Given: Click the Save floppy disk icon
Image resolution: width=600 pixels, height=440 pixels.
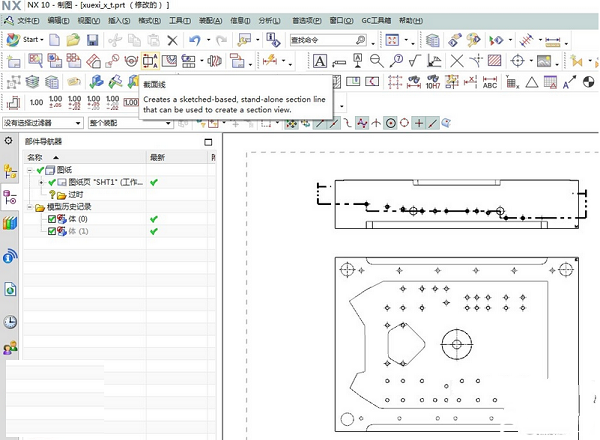Looking at the screenshot, I should tap(92, 40).
